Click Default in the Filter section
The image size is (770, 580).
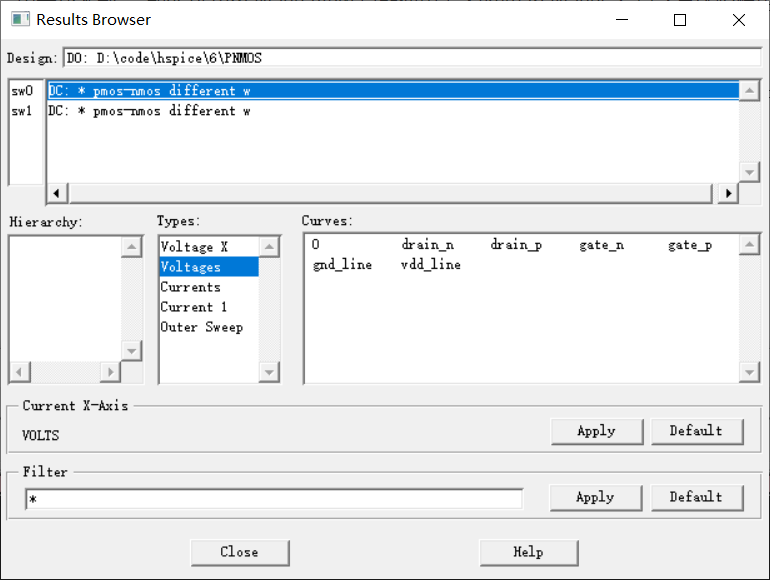696,497
